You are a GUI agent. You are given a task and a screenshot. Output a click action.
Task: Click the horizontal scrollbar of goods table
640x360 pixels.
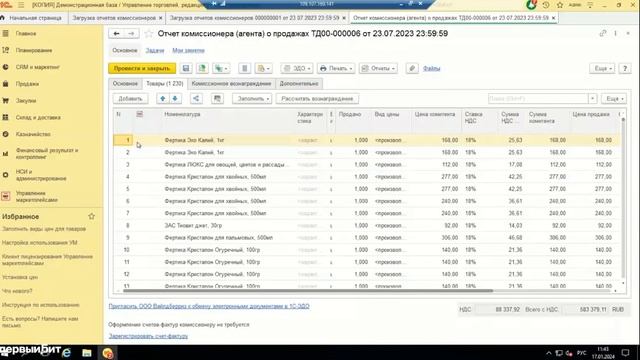(x=308, y=291)
